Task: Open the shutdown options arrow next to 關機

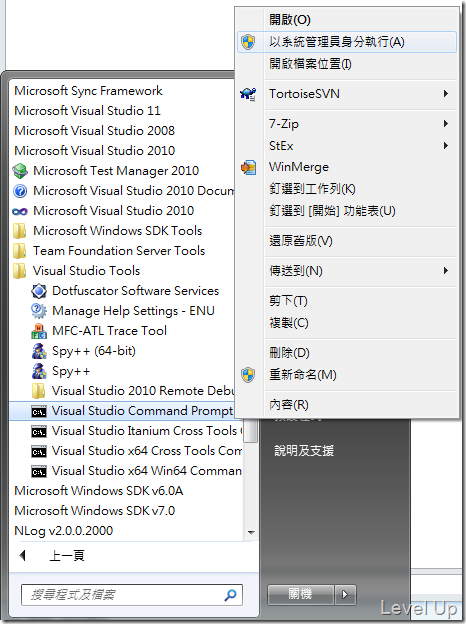Action: pyautogui.click(x=345, y=595)
